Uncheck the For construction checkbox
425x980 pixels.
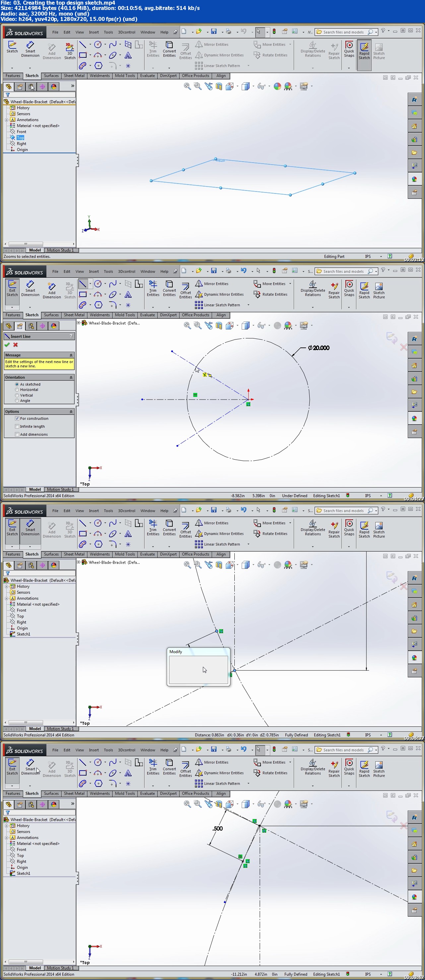tap(17, 418)
